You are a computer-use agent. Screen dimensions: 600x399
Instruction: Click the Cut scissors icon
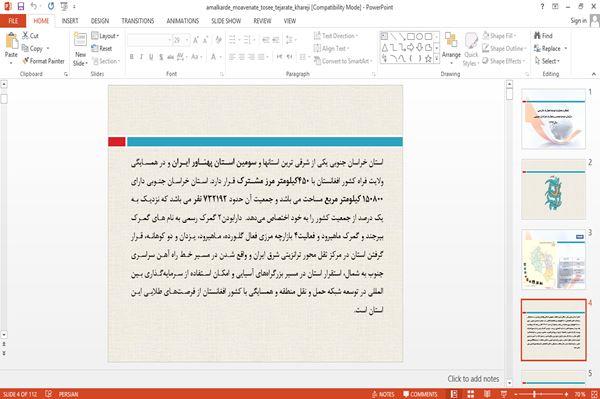pos(25,36)
